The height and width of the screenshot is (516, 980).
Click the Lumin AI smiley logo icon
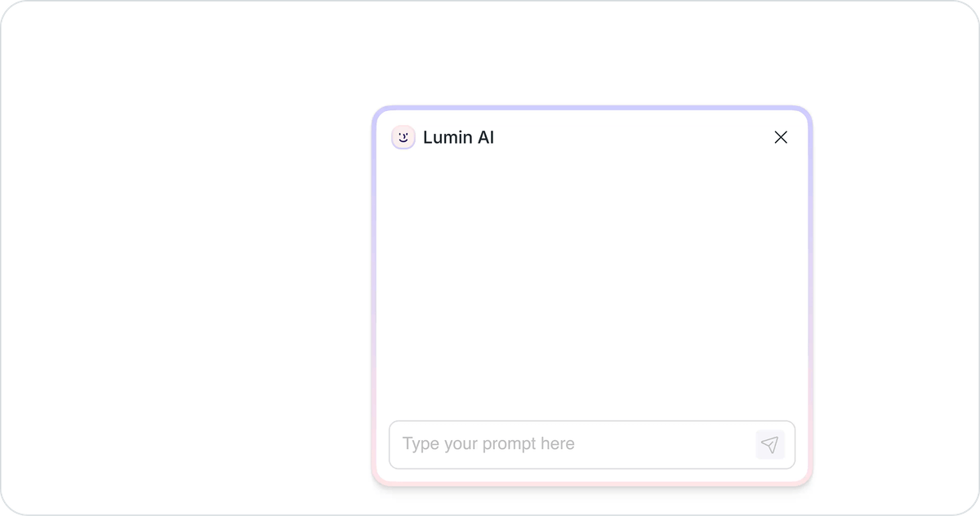tap(403, 137)
